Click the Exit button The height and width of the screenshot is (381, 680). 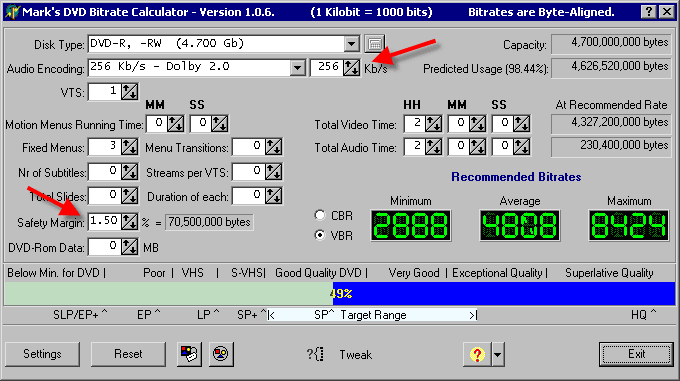click(x=637, y=354)
